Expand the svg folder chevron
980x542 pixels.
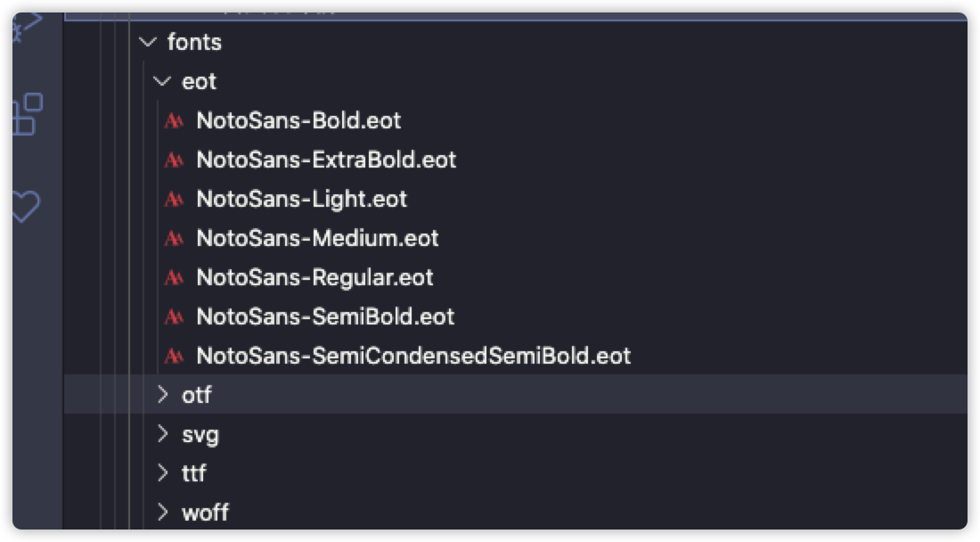[162, 434]
